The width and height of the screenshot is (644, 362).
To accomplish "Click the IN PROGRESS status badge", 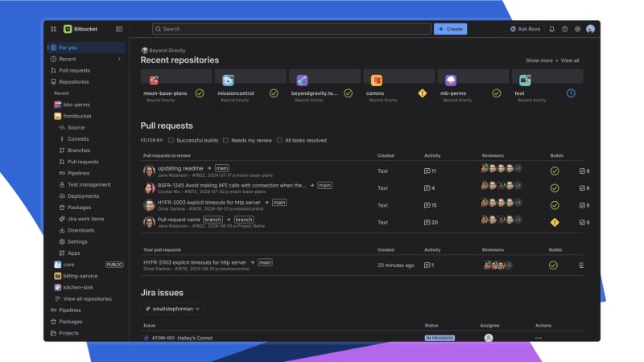I will click(x=440, y=338).
